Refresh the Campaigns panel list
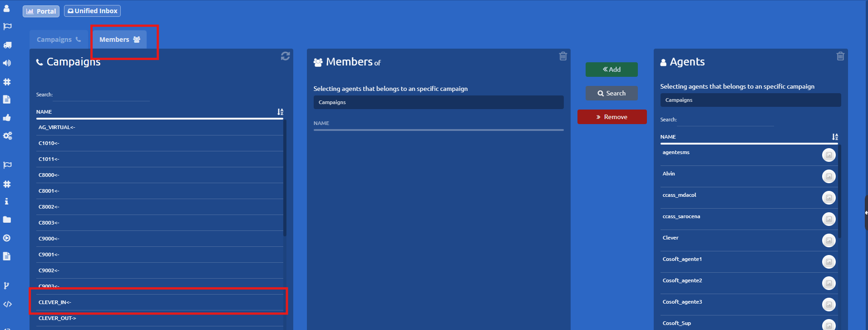The height and width of the screenshot is (330, 868). [x=285, y=56]
